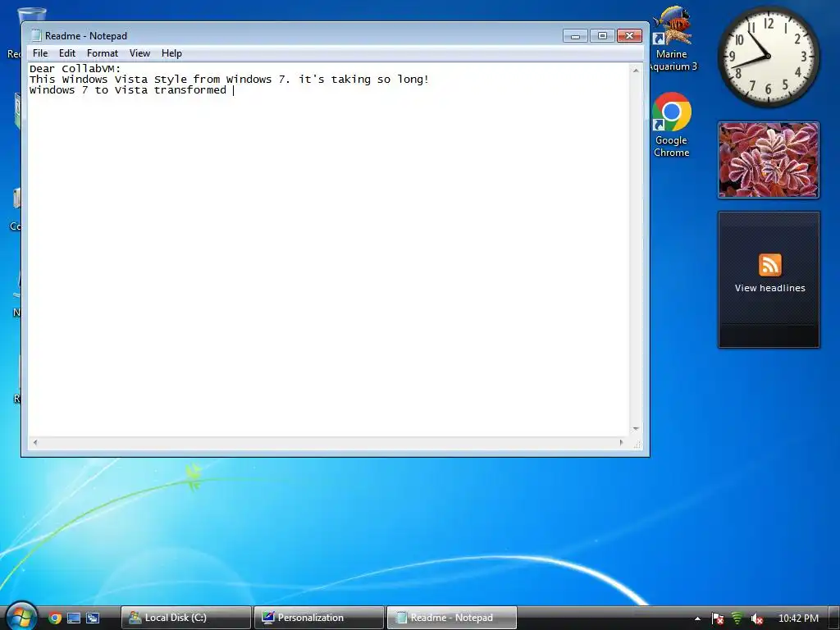Open the Help menu in Notepad
This screenshot has width=840, height=630.
171,53
